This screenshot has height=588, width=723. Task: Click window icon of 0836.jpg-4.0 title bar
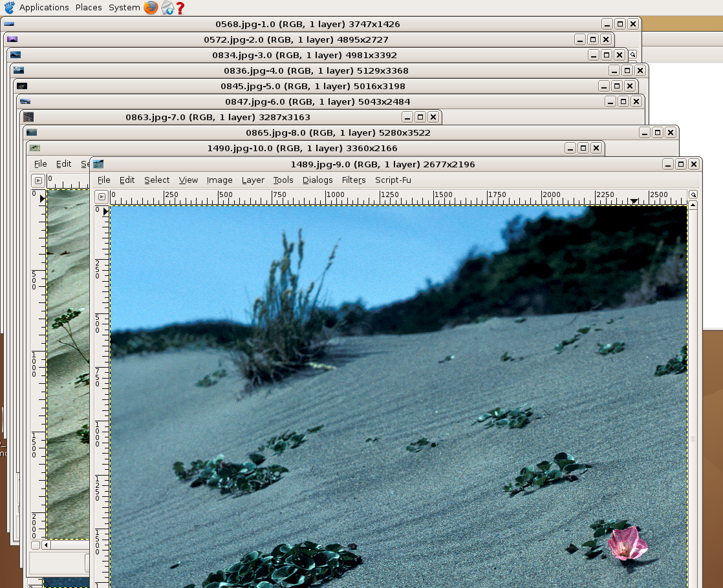coord(19,70)
